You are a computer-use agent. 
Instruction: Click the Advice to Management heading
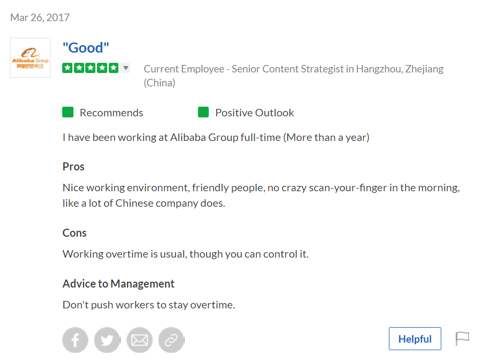pyautogui.click(x=118, y=284)
